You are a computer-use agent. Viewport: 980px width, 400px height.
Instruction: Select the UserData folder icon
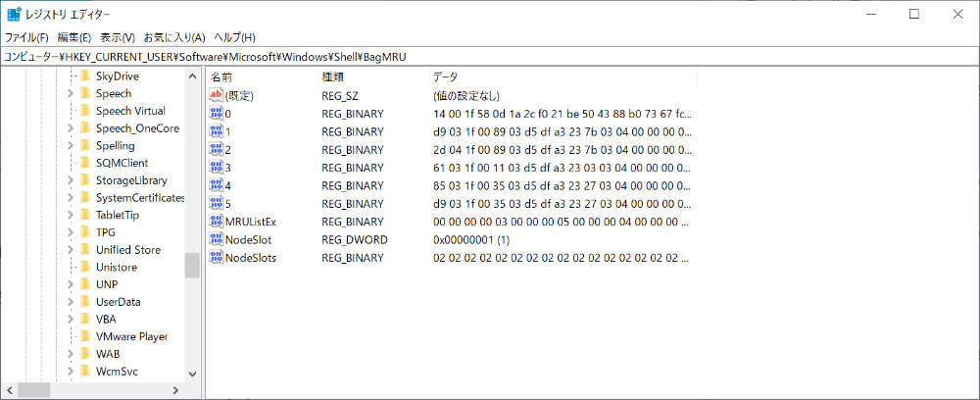[85, 302]
